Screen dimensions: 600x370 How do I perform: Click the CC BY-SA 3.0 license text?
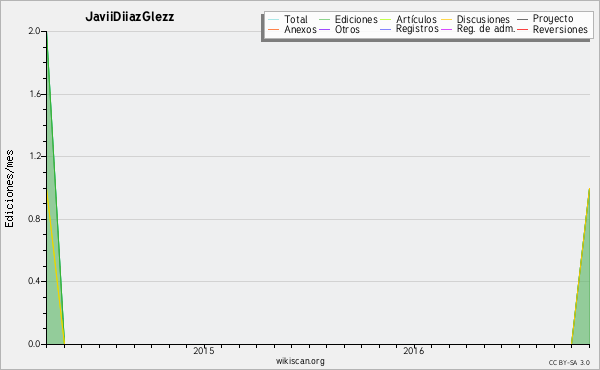point(569,363)
